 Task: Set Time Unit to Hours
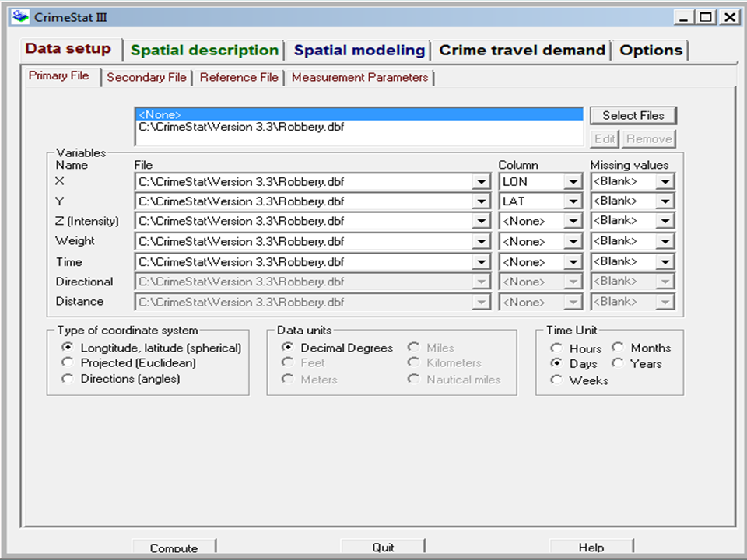556,348
